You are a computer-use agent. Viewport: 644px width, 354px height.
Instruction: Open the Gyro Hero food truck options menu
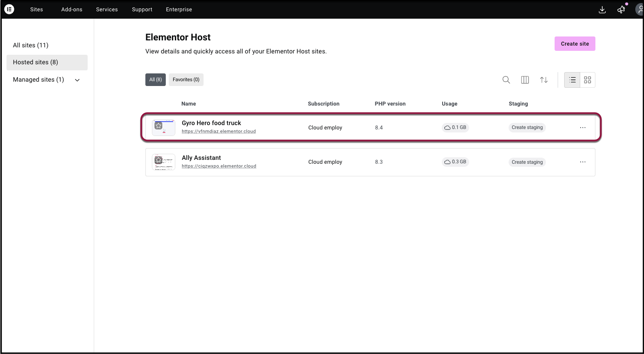coord(582,128)
